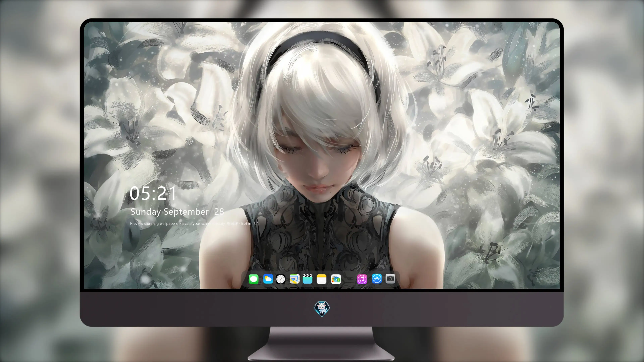This screenshot has height=362, width=644.
Task: Open the App Store icon
Action: click(377, 279)
